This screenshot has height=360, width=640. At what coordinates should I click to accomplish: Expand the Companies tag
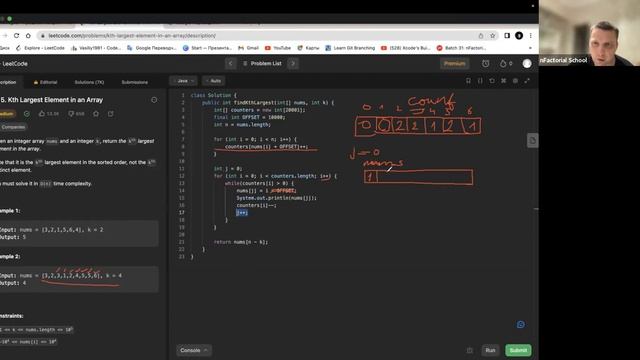pyautogui.click(x=13, y=127)
